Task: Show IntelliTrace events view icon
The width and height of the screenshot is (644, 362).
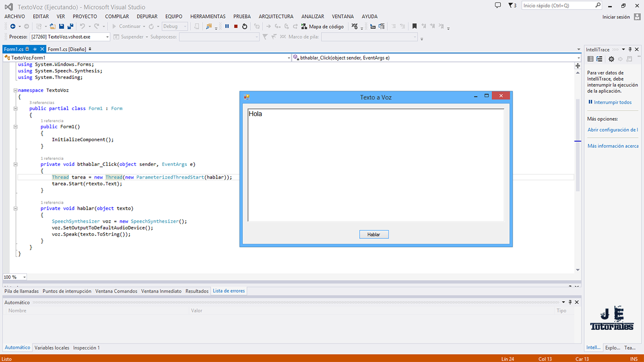Action: [591, 59]
